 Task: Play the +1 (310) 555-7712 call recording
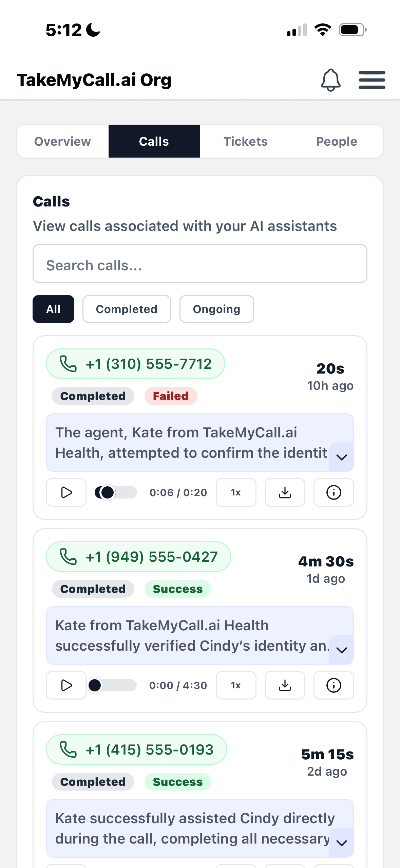(x=66, y=492)
